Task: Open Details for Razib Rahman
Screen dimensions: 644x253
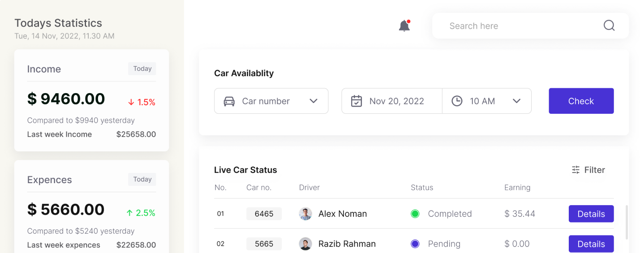Action: click(591, 244)
